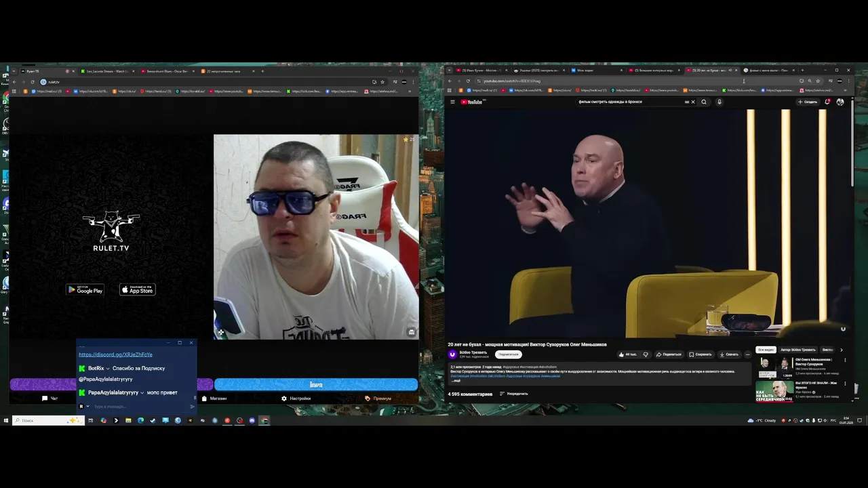This screenshot has height=488, width=868.
Task: Open first recommended video thumbnail
Action: click(x=773, y=367)
